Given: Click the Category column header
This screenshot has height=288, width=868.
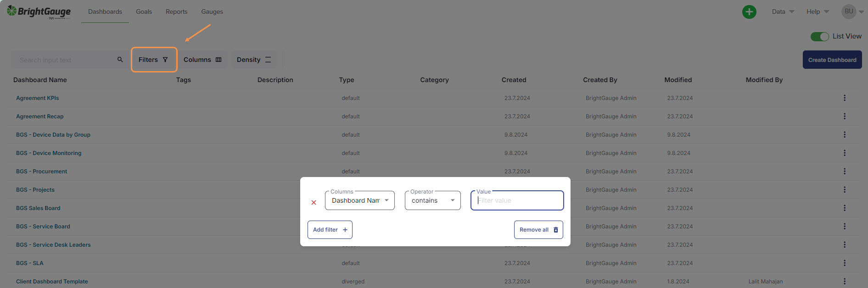Looking at the screenshot, I should point(435,80).
